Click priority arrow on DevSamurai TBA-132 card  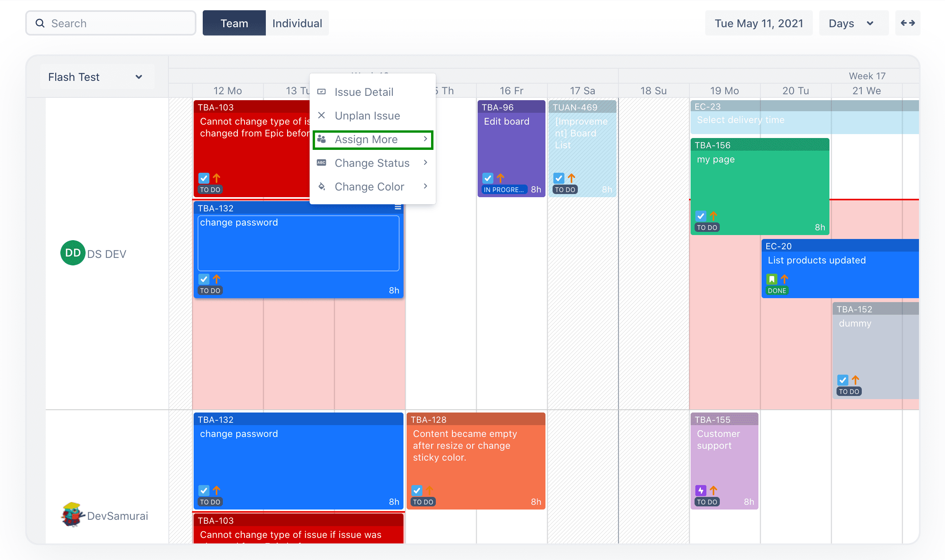pos(217,491)
